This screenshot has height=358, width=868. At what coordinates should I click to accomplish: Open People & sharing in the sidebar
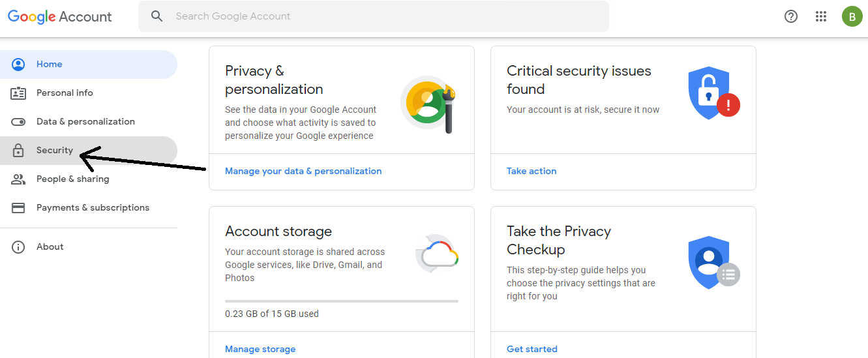[x=89, y=179]
